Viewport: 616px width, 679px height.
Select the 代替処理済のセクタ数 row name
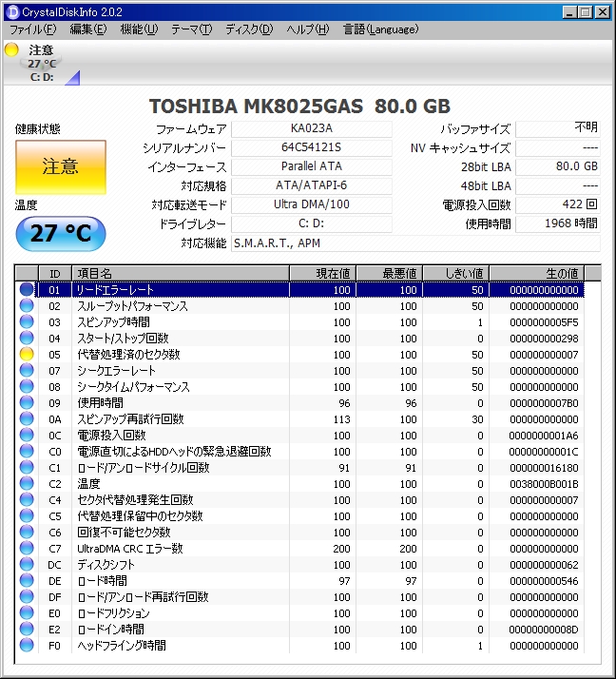(128, 354)
